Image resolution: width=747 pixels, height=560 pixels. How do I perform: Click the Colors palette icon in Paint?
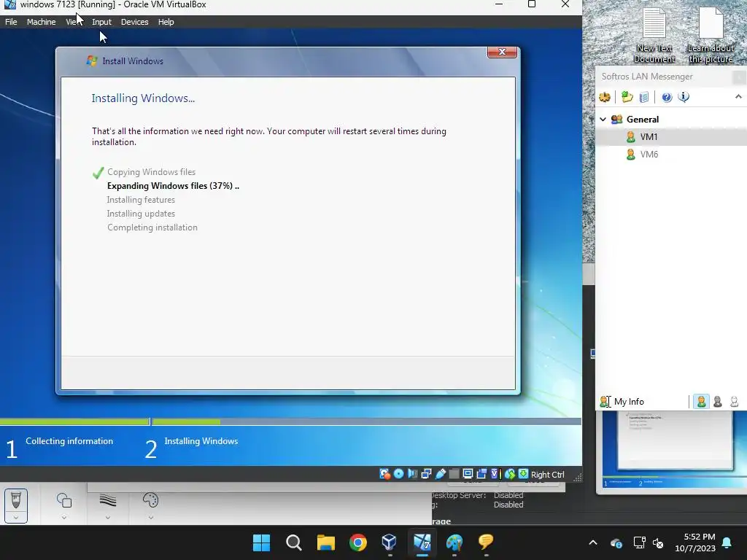tap(150, 500)
